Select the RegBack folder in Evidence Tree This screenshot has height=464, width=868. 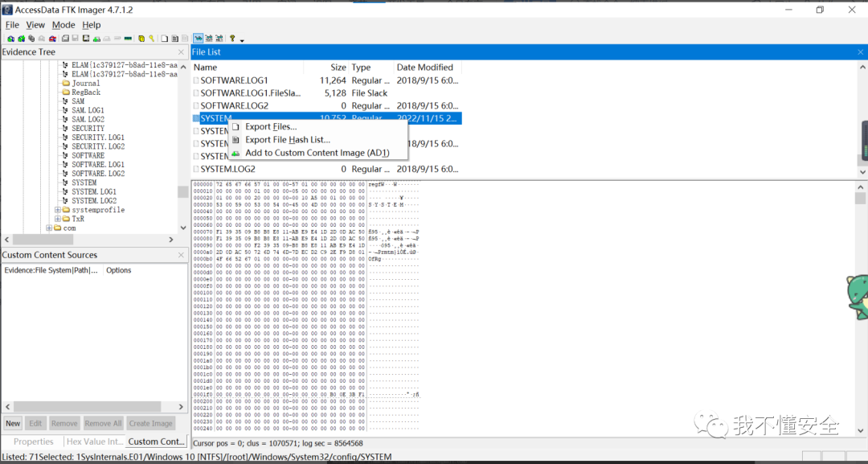coord(86,92)
